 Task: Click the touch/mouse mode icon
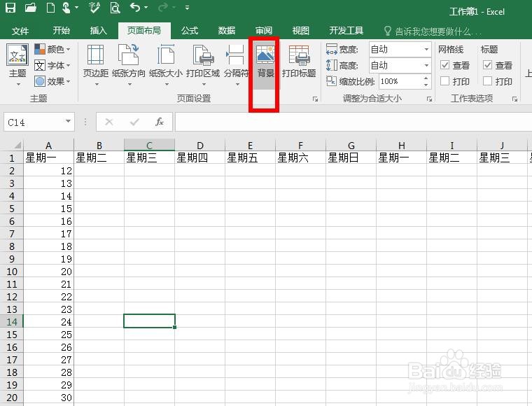tap(66, 7)
